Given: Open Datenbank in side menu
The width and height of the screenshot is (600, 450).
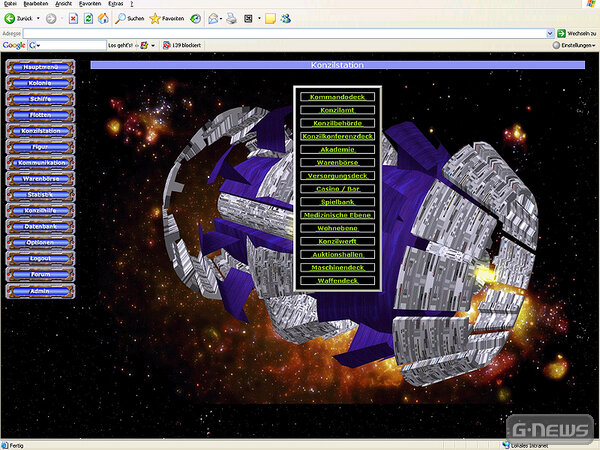Looking at the screenshot, I should click(x=41, y=227).
